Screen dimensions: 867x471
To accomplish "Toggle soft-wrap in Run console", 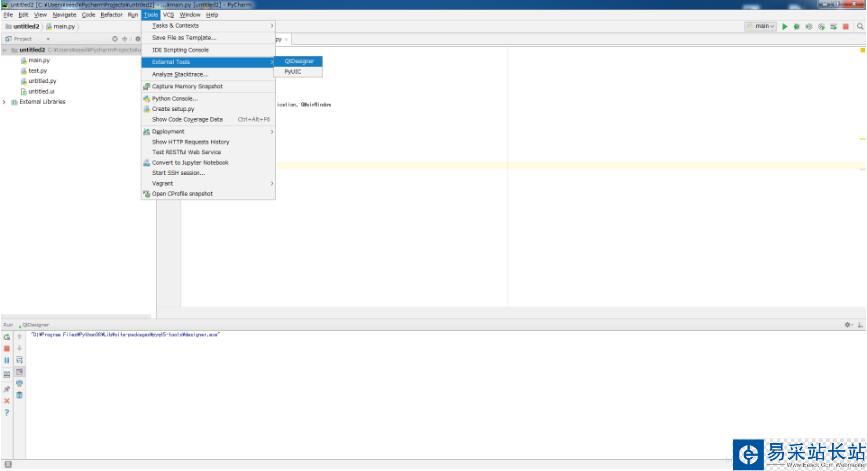I will pos(19,360).
